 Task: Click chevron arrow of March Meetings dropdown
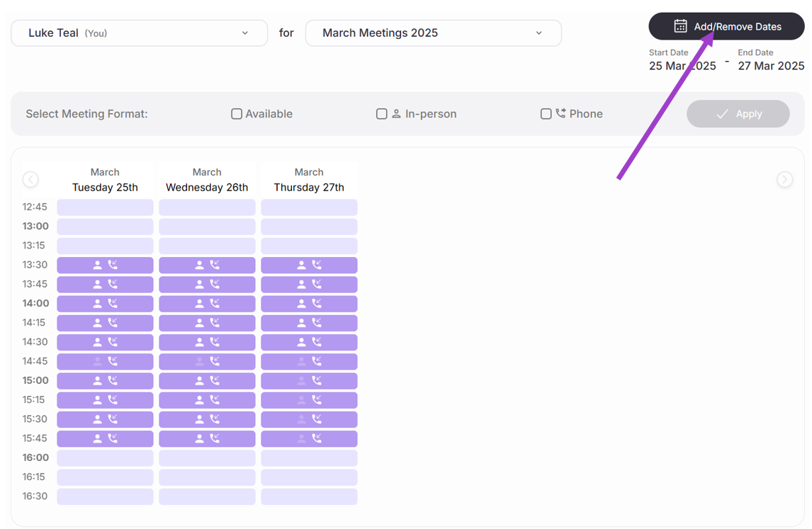538,33
